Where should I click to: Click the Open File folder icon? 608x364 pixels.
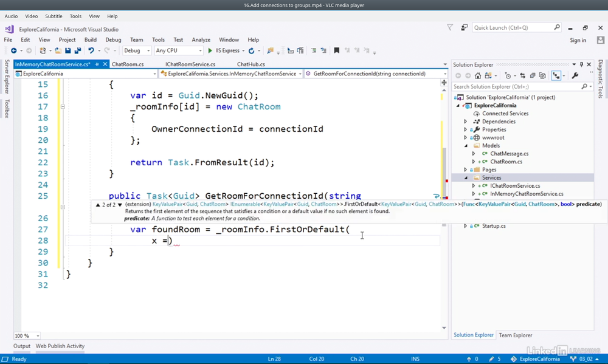point(58,51)
